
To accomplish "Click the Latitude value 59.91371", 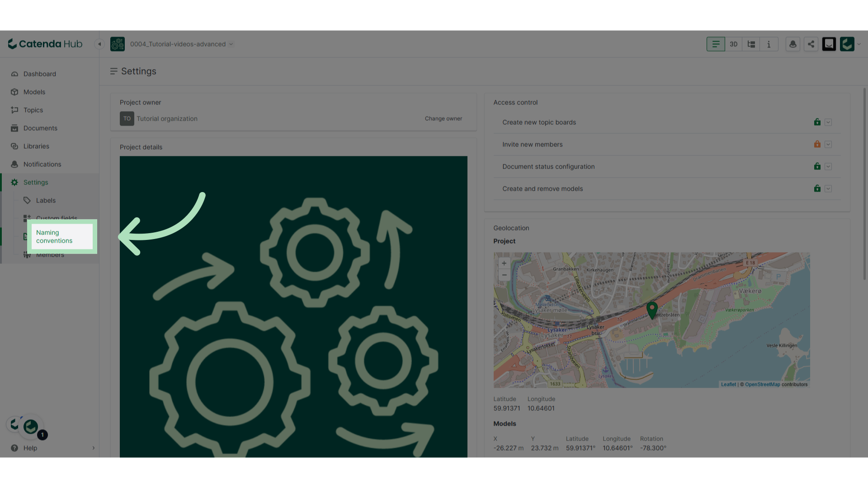I will pos(507,408).
